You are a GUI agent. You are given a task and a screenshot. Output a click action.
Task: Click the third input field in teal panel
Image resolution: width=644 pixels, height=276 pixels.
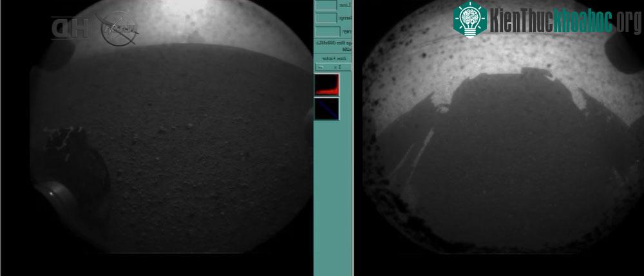tap(327, 32)
